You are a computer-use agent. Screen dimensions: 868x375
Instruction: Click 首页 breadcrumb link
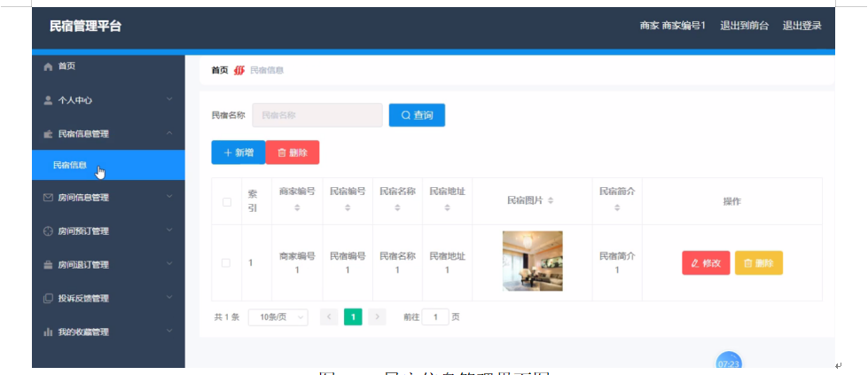point(219,70)
